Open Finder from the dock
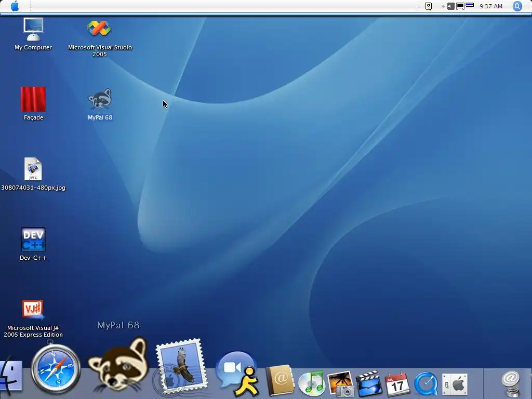 point(11,377)
